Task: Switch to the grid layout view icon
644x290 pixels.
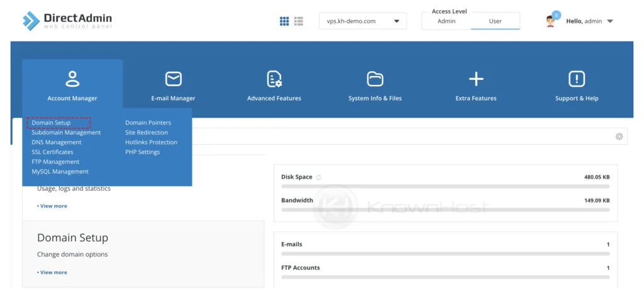Action: [284, 21]
